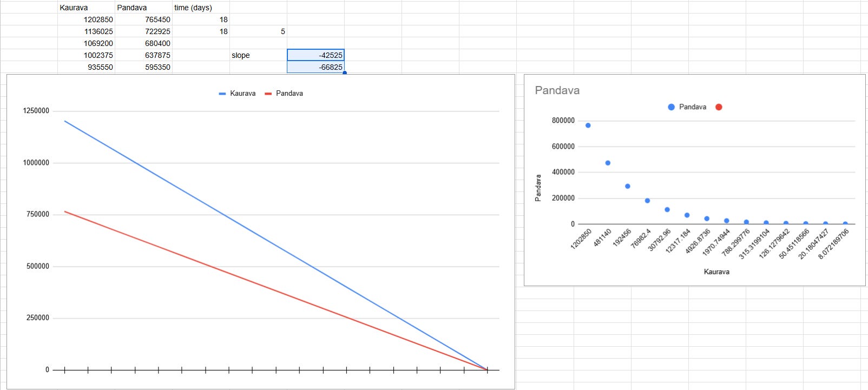Click the 250000 axis label in line chart

[38, 318]
